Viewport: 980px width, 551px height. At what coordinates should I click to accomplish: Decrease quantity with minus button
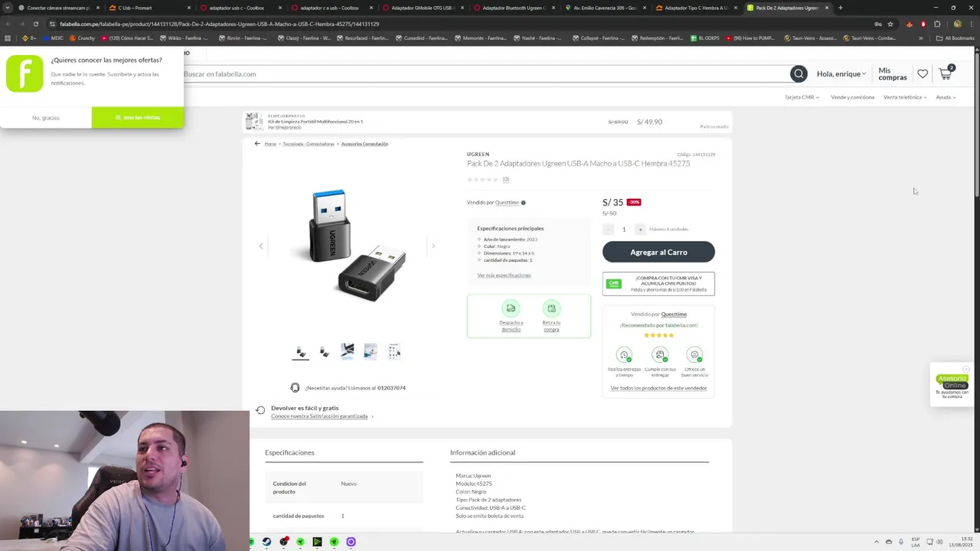pos(608,230)
